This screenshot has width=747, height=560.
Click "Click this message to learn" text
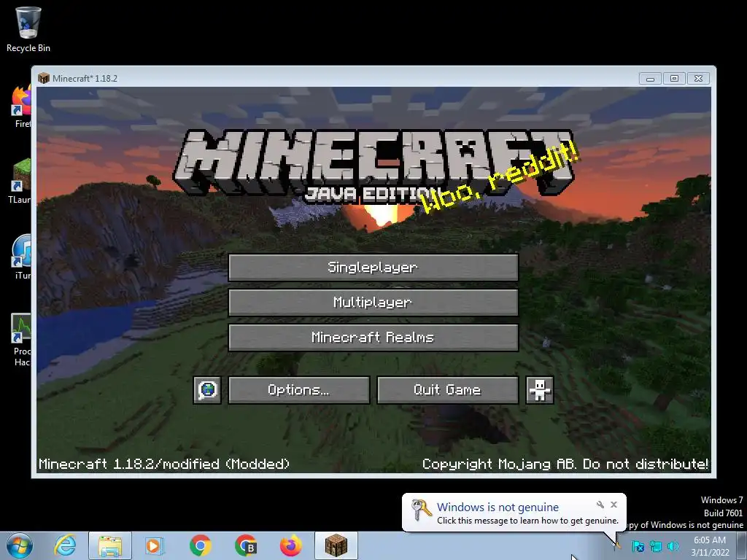(x=528, y=521)
